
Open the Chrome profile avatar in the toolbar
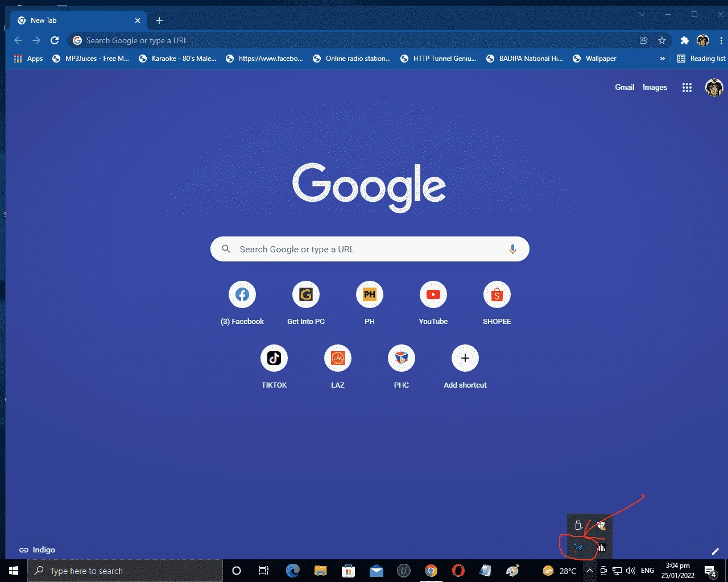(x=703, y=40)
